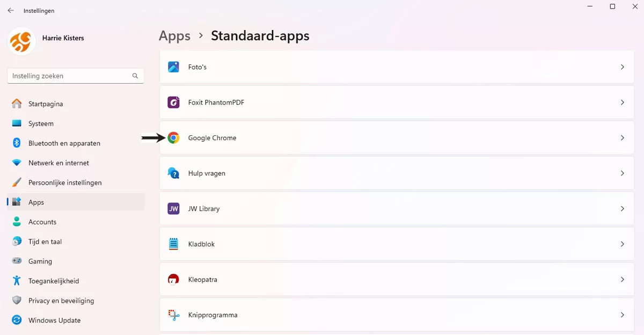644x335 pixels.
Task: Expand the JW Library row chevron
Action: pyautogui.click(x=623, y=209)
